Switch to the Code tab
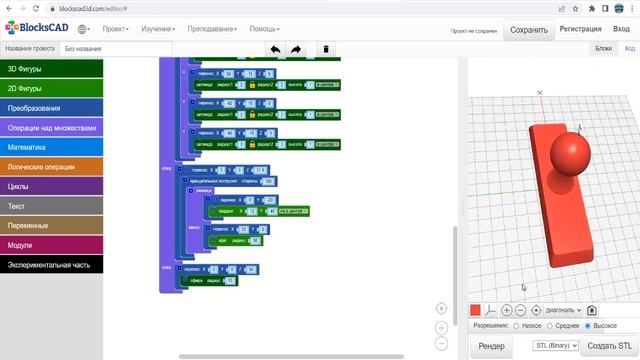This screenshot has width=640, height=360. coord(630,49)
